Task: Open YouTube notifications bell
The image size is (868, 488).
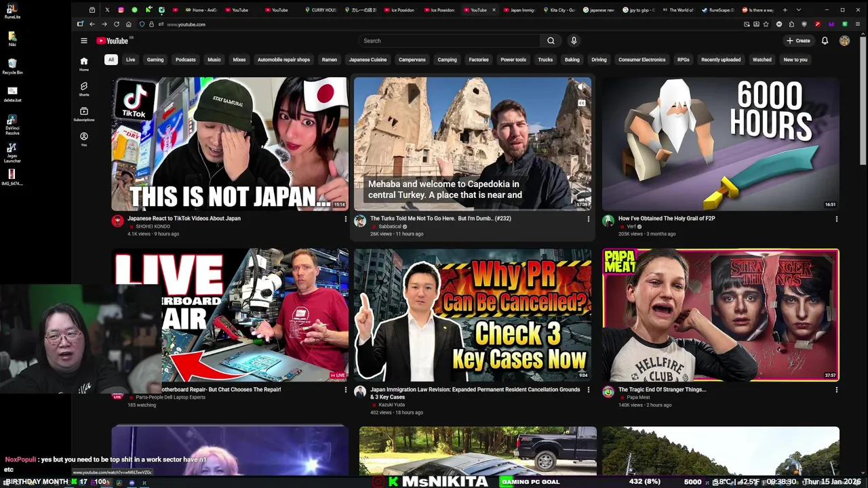Action: coord(825,41)
